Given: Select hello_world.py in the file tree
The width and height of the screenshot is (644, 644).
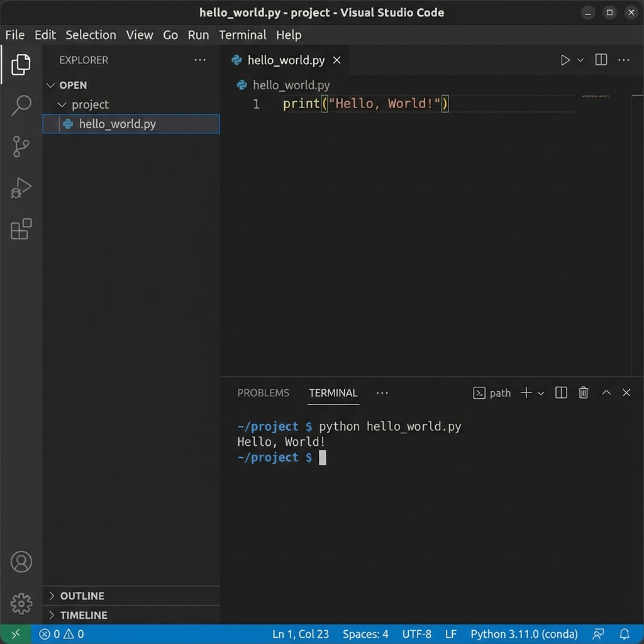Looking at the screenshot, I should pyautogui.click(x=131, y=124).
